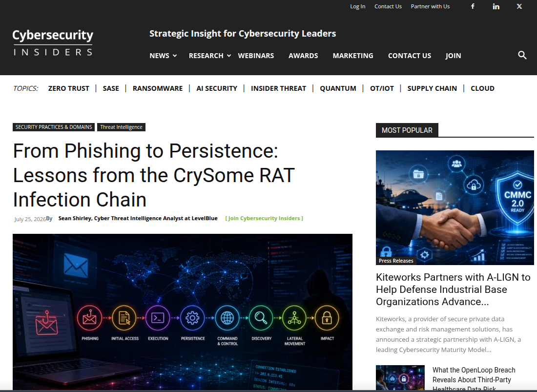Viewport: 537px width, 392px height.
Task: Open the RESEARCH navigation item
Action: [206, 56]
